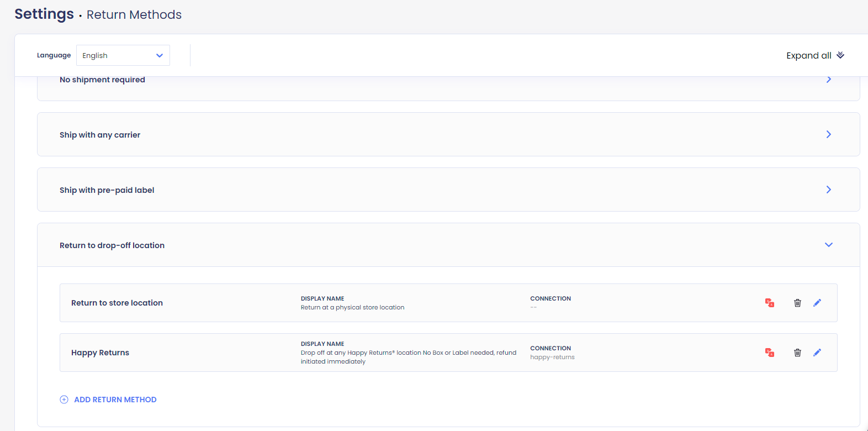Open the Language dropdown
Viewport: 868px width, 431px height.
[123, 55]
